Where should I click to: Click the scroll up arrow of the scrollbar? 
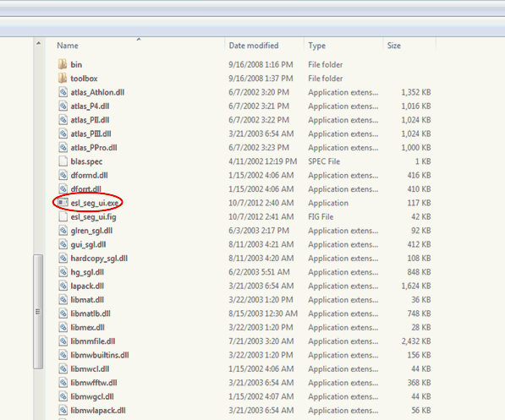pos(38,43)
